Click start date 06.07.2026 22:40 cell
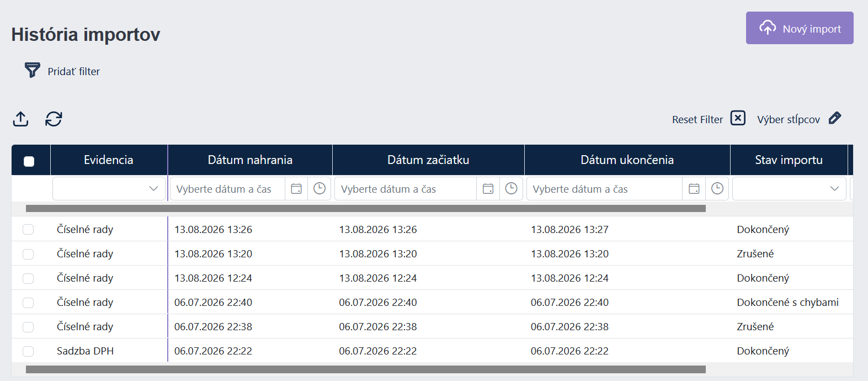Viewport: 868px width, 381px height. coord(378,303)
